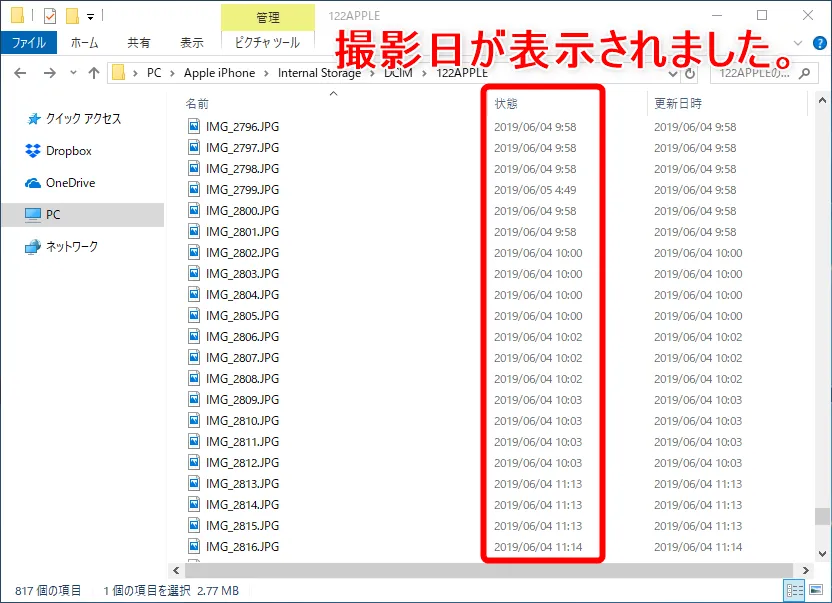
Task: Switch to the ホーム ribbon tab
Action: tap(84, 42)
